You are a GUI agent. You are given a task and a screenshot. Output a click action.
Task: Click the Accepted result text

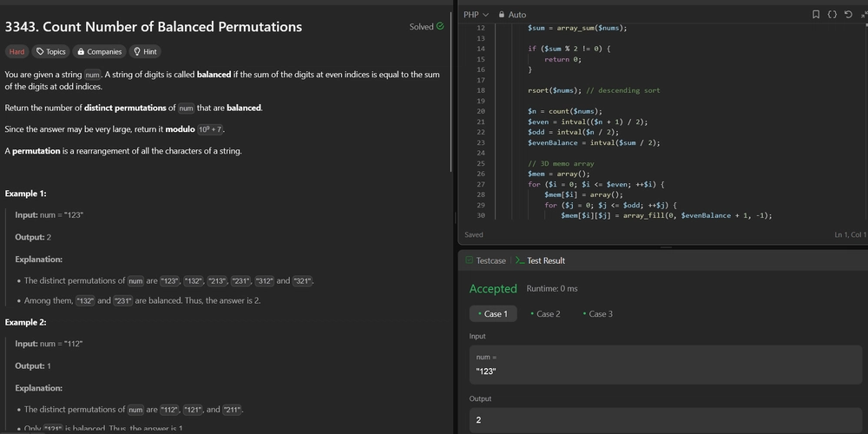pos(493,288)
